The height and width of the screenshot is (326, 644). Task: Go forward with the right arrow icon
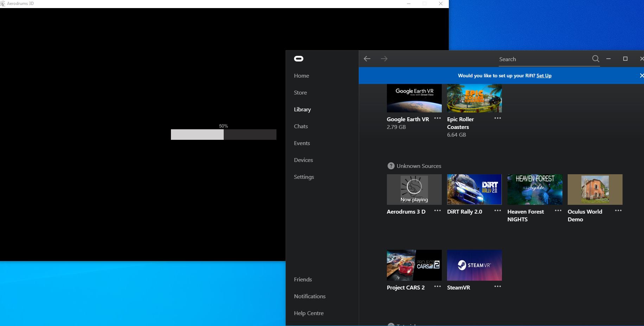click(384, 59)
